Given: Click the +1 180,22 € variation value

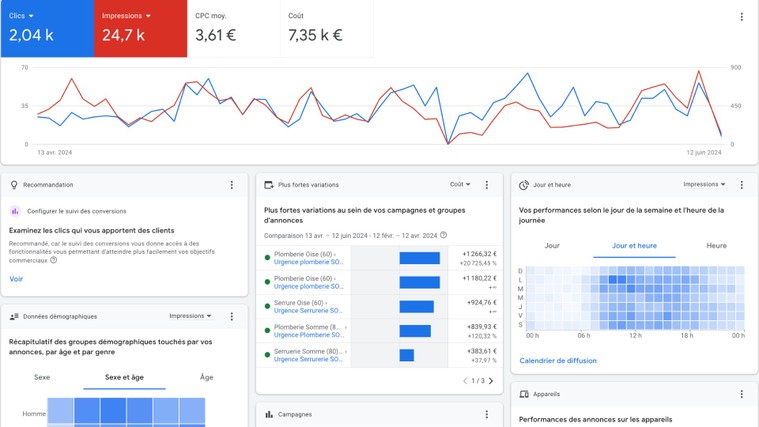Looking at the screenshot, I should pyautogui.click(x=479, y=278).
